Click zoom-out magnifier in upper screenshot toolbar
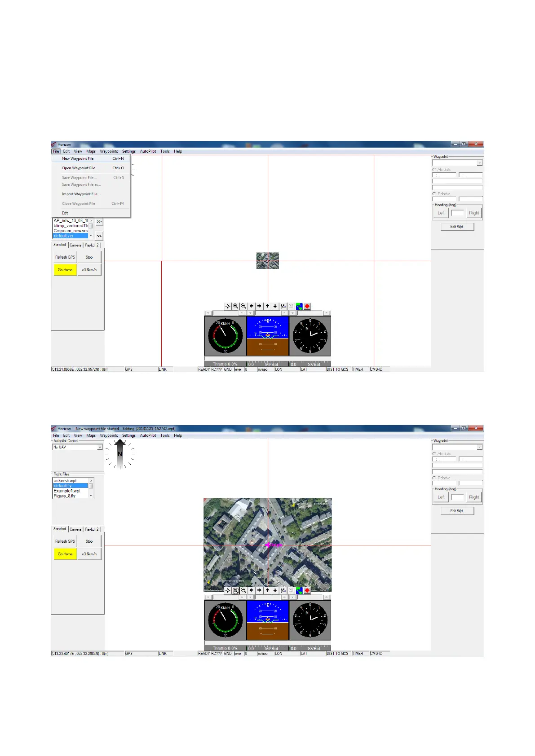This screenshot has height=756, width=535. click(x=243, y=306)
